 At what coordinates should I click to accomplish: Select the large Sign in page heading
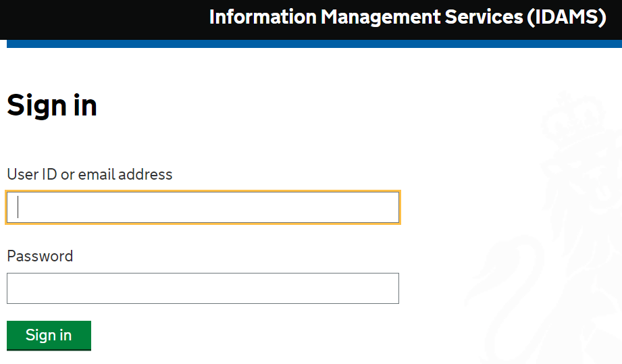pyautogui.click(x=52, y=105)
